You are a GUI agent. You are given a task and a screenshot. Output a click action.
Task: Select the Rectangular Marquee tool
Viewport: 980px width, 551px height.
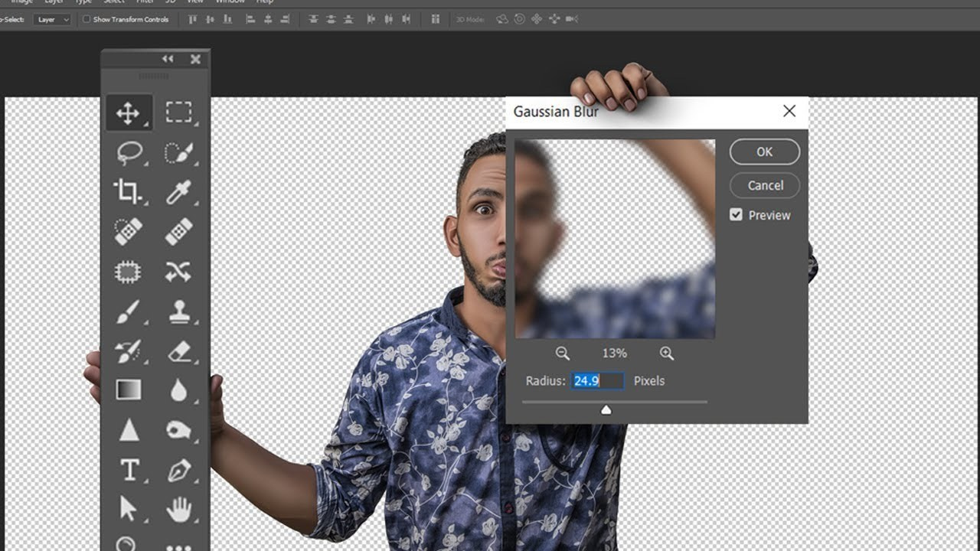click(x=179, y=112)
